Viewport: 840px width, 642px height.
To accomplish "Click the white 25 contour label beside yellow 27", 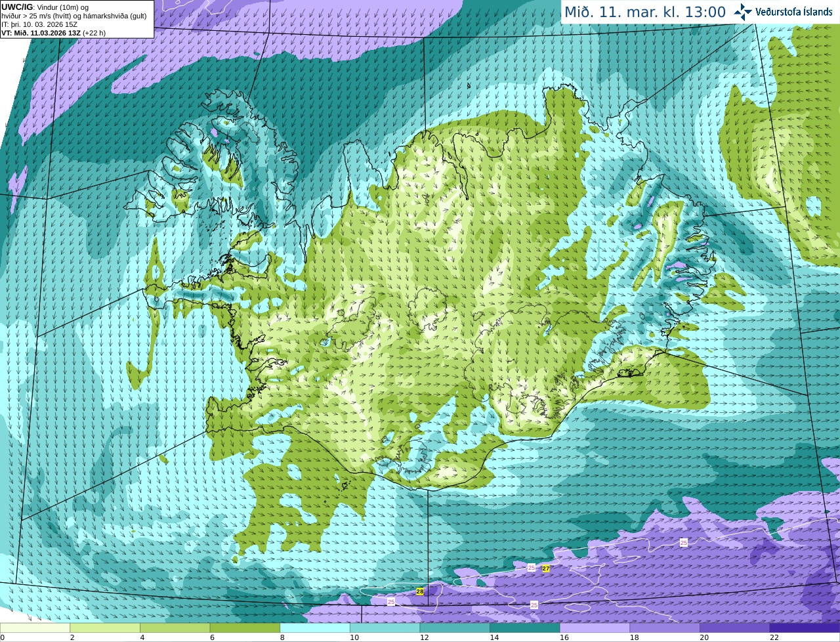I will tap(532, 568).
